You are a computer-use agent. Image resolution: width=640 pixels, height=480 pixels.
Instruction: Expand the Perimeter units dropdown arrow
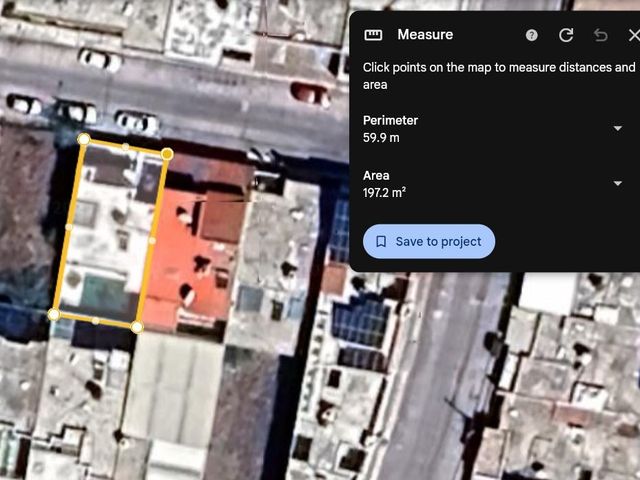[618, 128]
